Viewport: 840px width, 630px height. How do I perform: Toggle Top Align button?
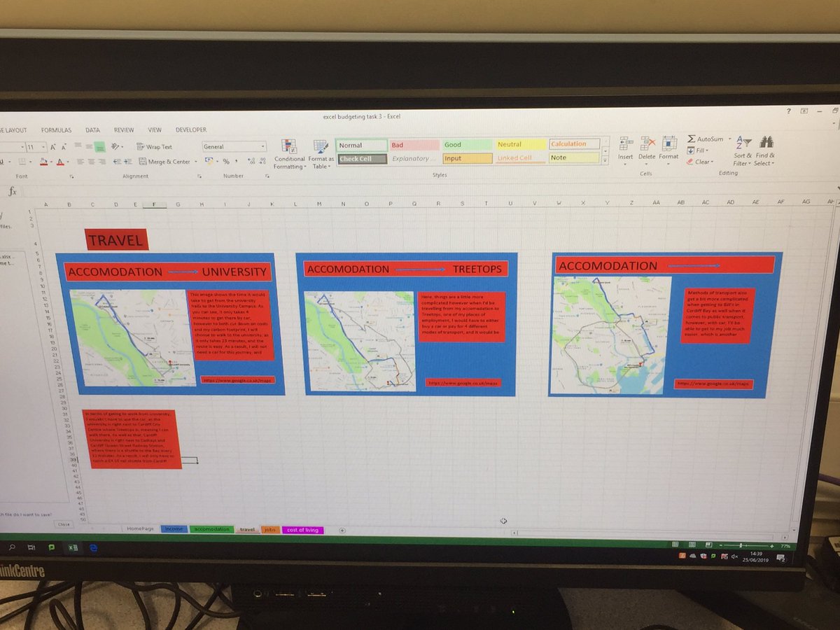coord(78,146)
